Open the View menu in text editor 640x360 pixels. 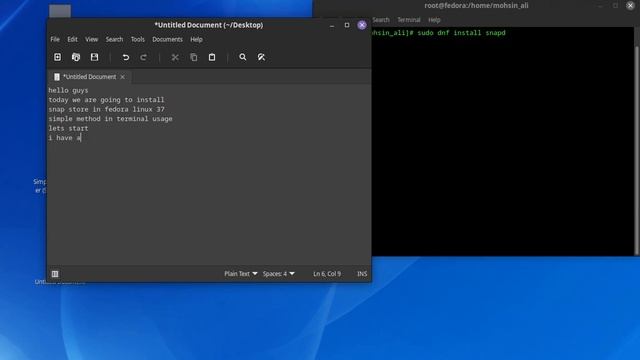click(91, 40)
